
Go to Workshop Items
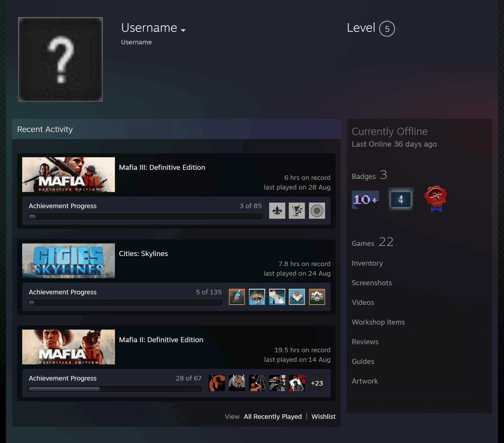point(378,322)
